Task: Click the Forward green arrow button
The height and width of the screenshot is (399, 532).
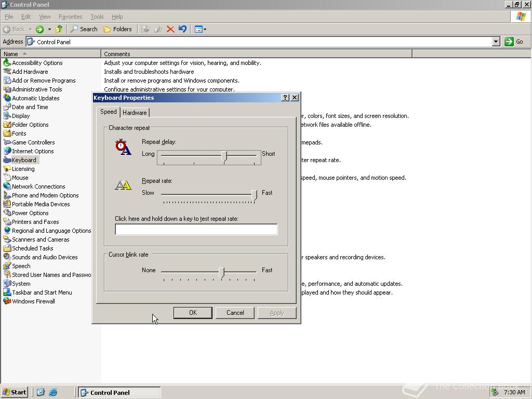Action: coord(39,29)
